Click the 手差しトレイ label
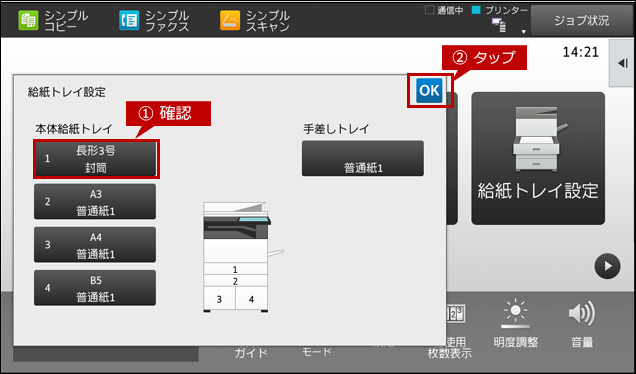Screen dimensions: 636x374 pos(336,129)
